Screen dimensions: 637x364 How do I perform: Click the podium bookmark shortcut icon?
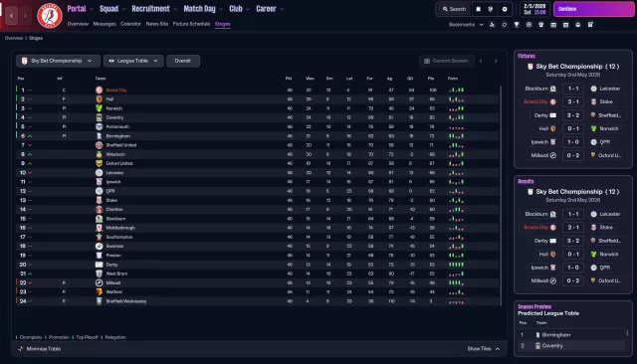[492, 24]
